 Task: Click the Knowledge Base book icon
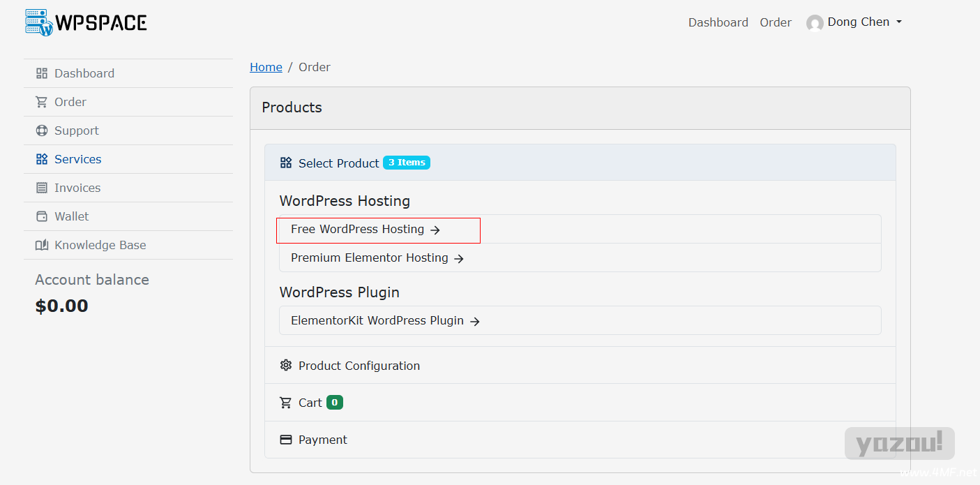point(42,245)
